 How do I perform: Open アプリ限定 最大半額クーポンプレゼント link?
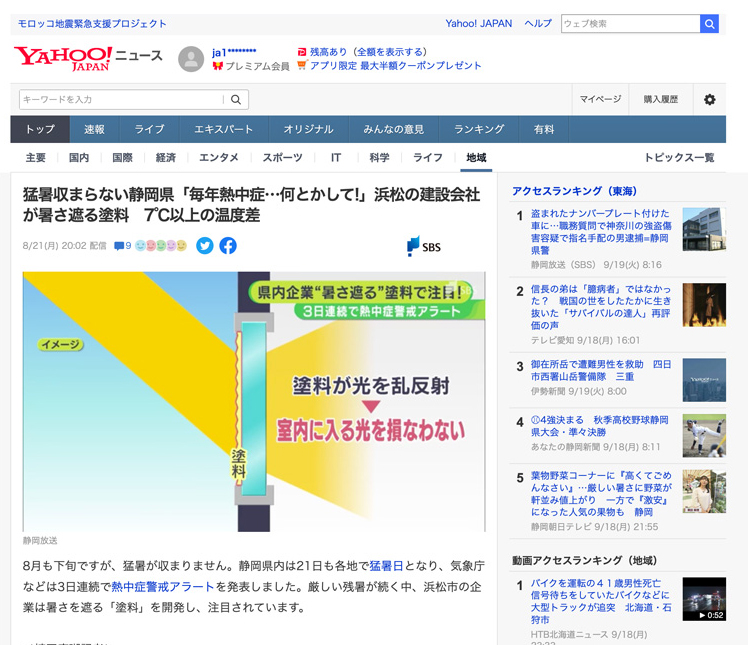tap(395, 65)
